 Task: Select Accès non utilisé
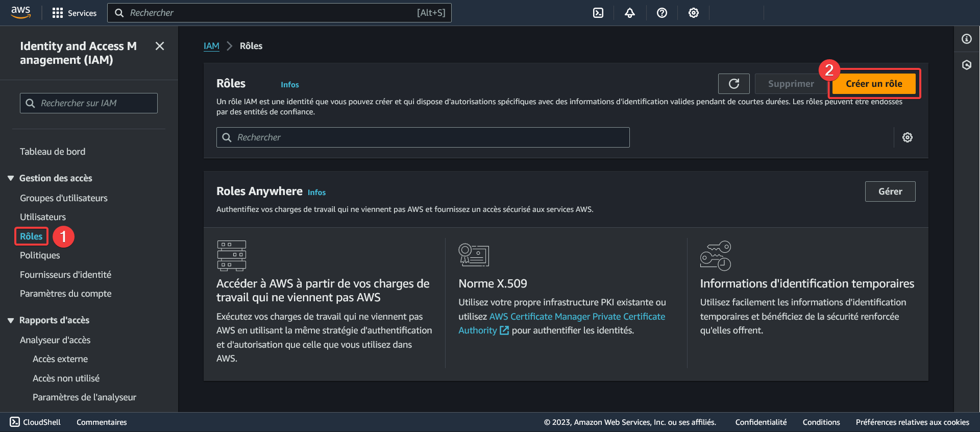66,378
